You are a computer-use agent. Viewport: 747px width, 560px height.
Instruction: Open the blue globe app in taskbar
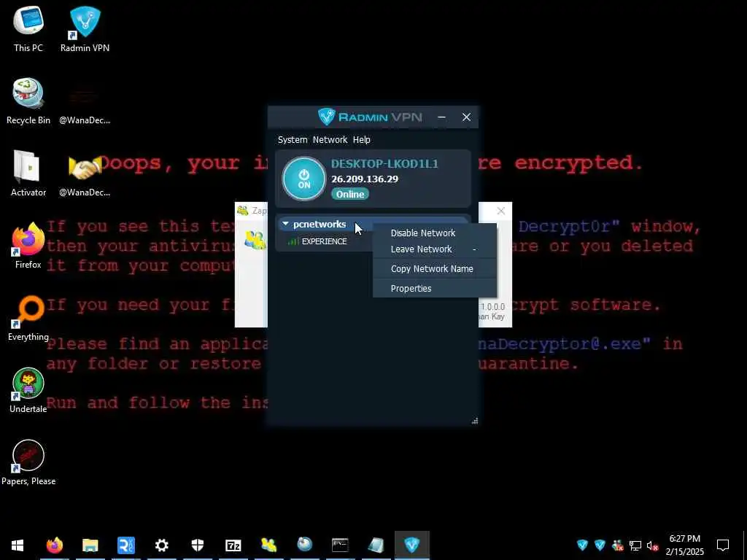click(x=304, y=545)
